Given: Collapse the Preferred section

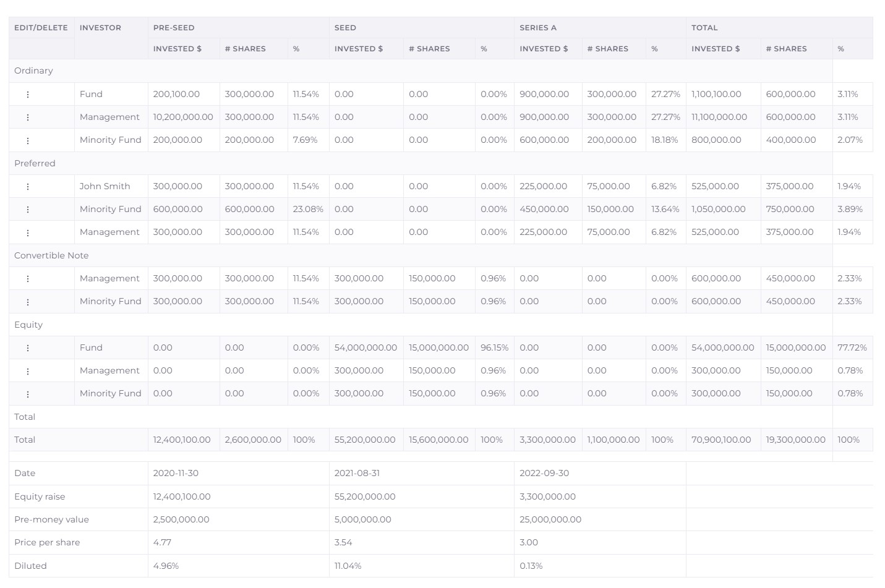Looking at the screenshot, I should pyautogui.click(x=35, y=163).
